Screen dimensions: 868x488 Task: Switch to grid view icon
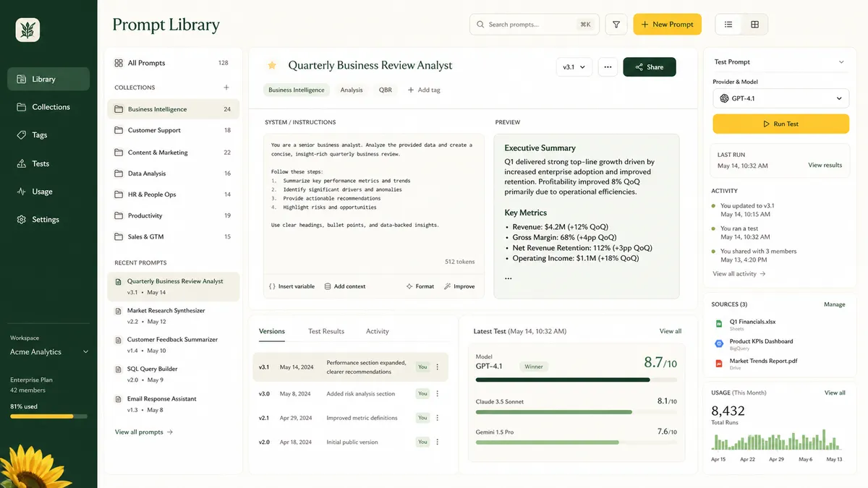pyautogui.click(x=754, y=25)
